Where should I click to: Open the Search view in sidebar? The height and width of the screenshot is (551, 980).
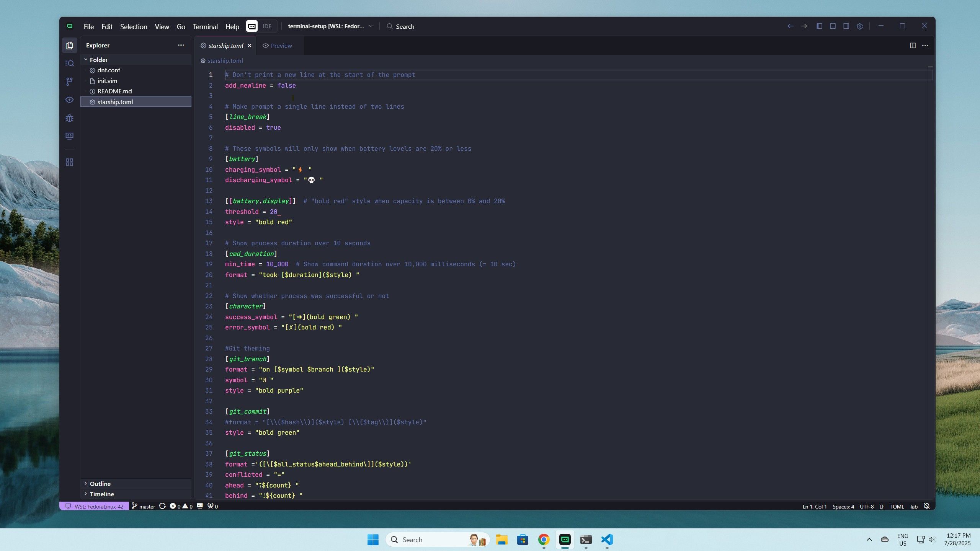[x=69, y=63]
